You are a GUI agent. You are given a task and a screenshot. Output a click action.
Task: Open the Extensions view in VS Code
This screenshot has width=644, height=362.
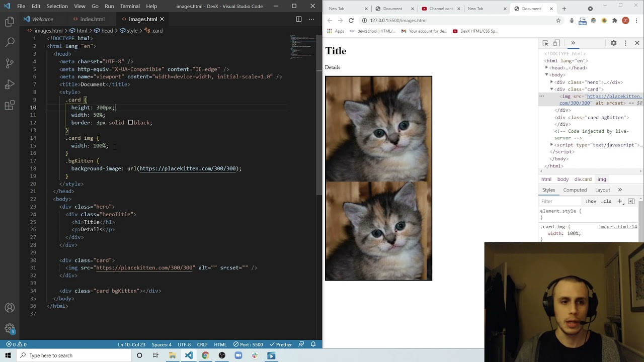point(10,106)
